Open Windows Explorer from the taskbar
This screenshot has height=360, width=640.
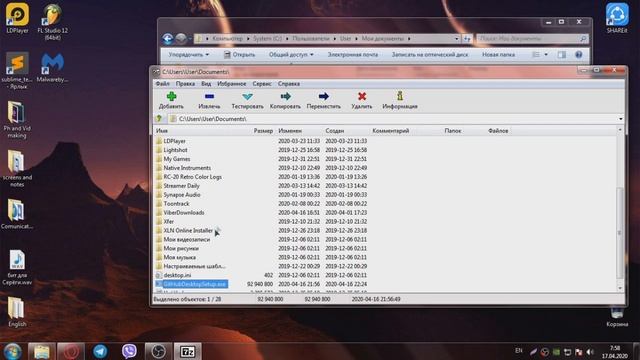point(42,351)
